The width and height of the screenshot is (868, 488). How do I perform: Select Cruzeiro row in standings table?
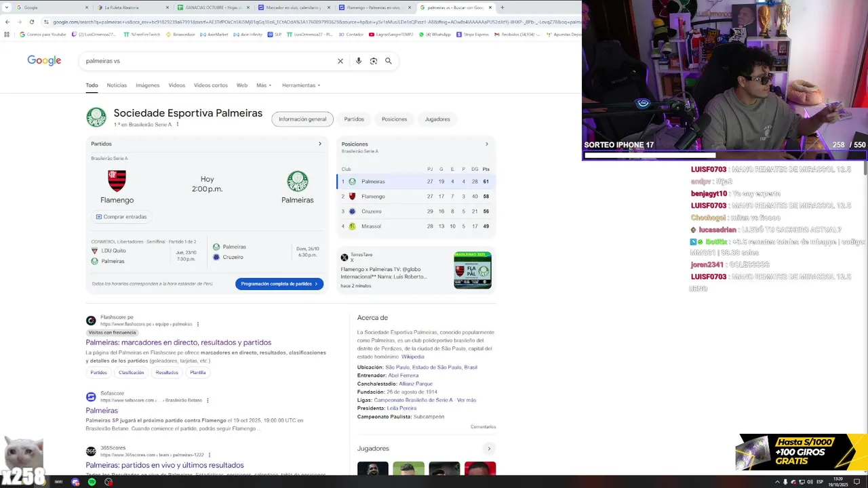pos(416,211)
